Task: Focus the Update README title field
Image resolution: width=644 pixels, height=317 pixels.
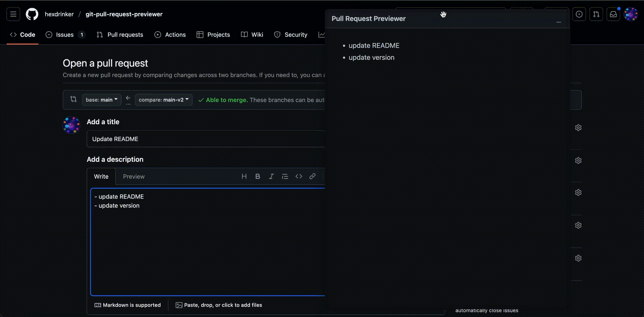Action: [206, 139]
